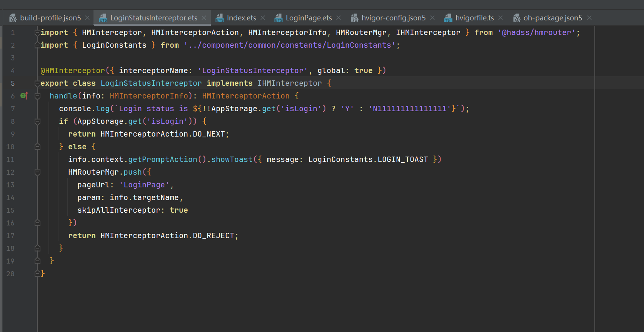Click line number 5 in gutter

[x=13, y=83]
